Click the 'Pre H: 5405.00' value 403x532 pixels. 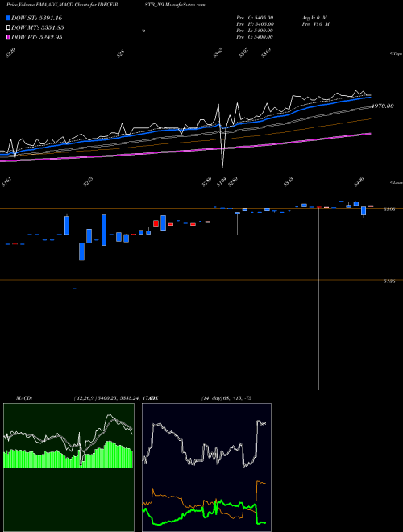point(255,24)
